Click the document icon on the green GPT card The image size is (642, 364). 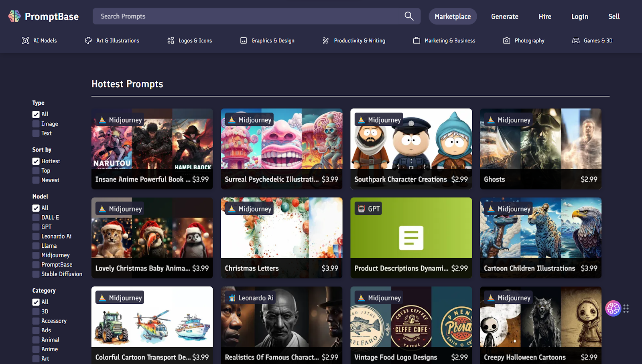click(411, 238)
